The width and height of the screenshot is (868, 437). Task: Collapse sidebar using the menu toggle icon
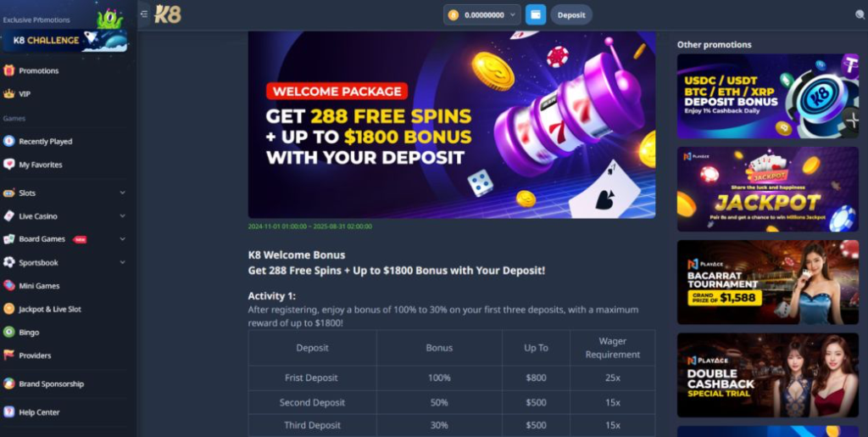pyautogui.click(x=144, y=14)
